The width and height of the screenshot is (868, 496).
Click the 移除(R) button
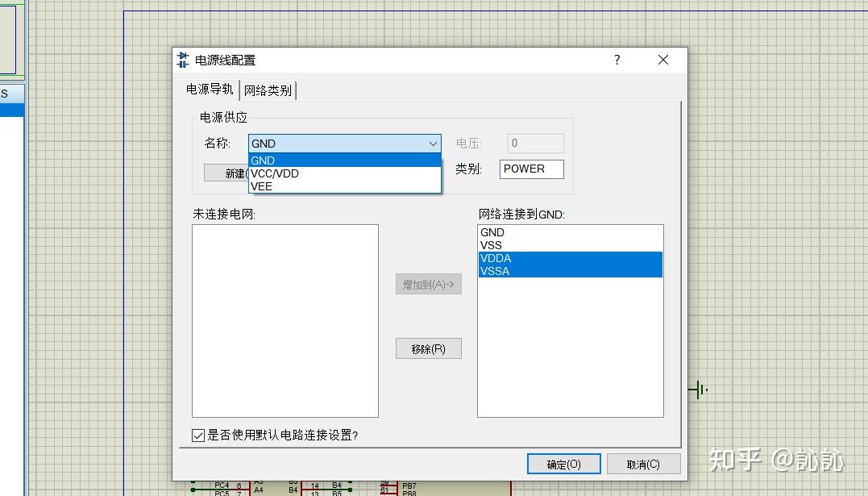point(429,348)
